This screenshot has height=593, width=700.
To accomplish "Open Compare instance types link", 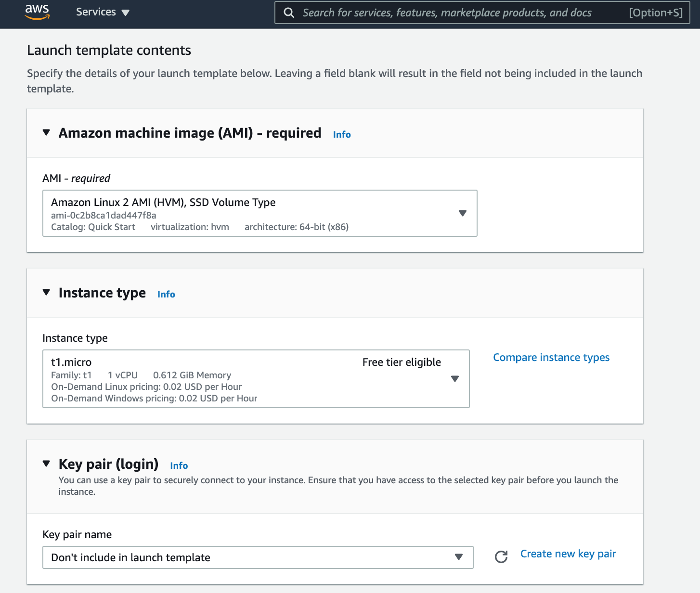I will 551,358.
